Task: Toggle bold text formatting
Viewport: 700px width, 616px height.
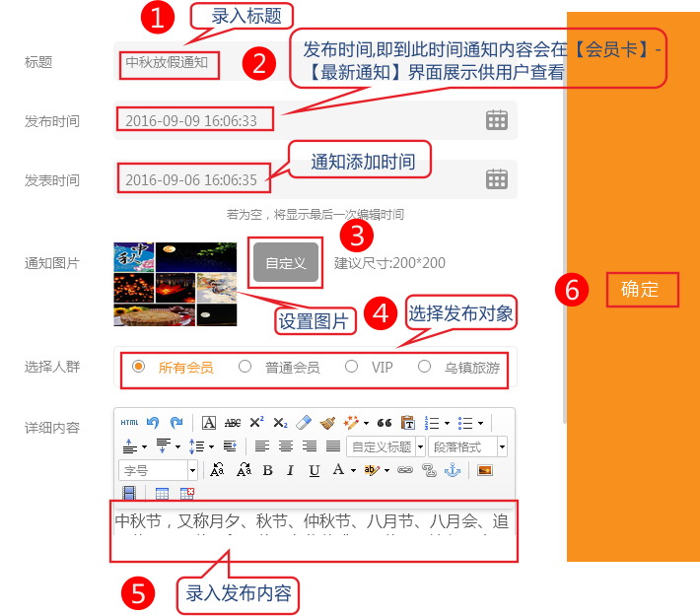Action: coord(267,471)
